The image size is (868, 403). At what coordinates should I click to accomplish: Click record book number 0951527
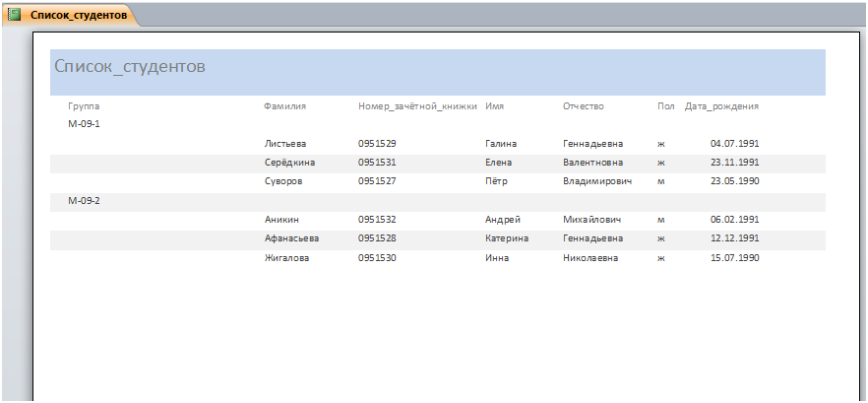click(377, 181)
